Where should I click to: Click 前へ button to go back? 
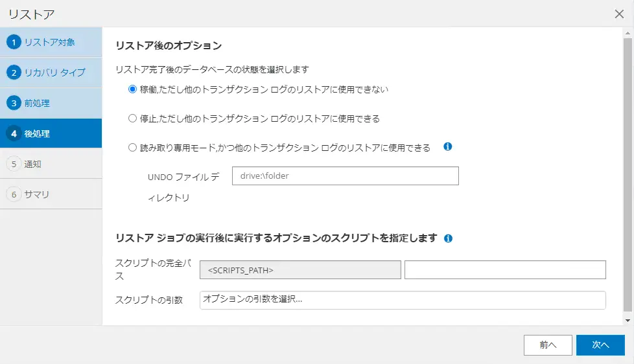548,345
